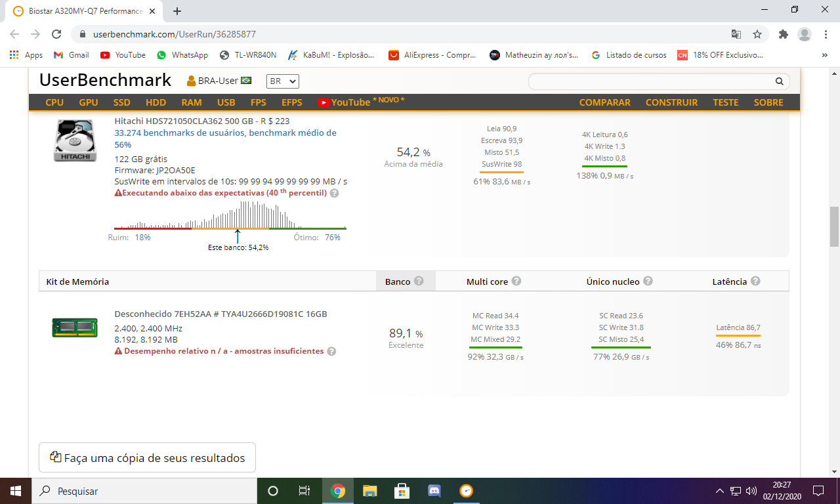Expand hidden system tray icons chevron
The image size is (840, 504).
(x=720, y=491)
